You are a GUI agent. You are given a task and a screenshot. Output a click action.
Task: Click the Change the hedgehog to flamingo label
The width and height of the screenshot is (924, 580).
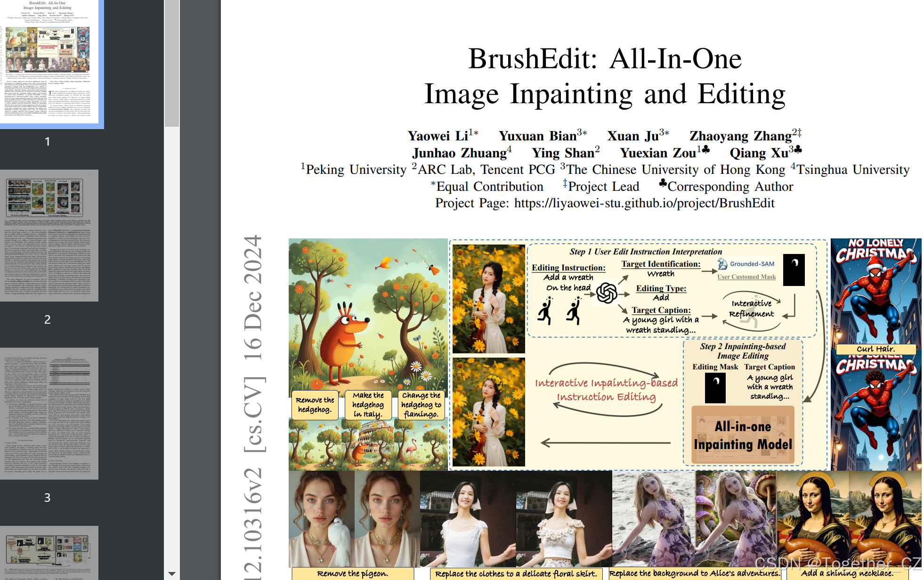(x=421, y=405)
